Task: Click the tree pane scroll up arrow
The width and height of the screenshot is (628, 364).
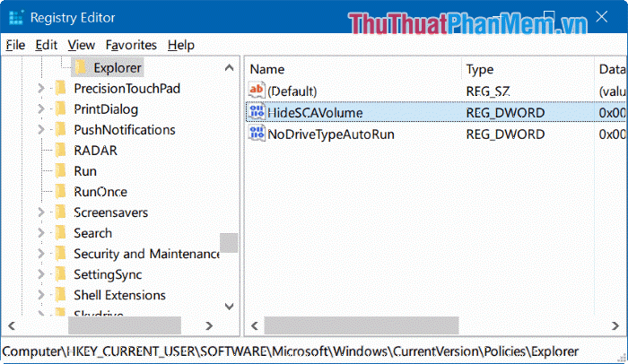Action: click(229, 67)
